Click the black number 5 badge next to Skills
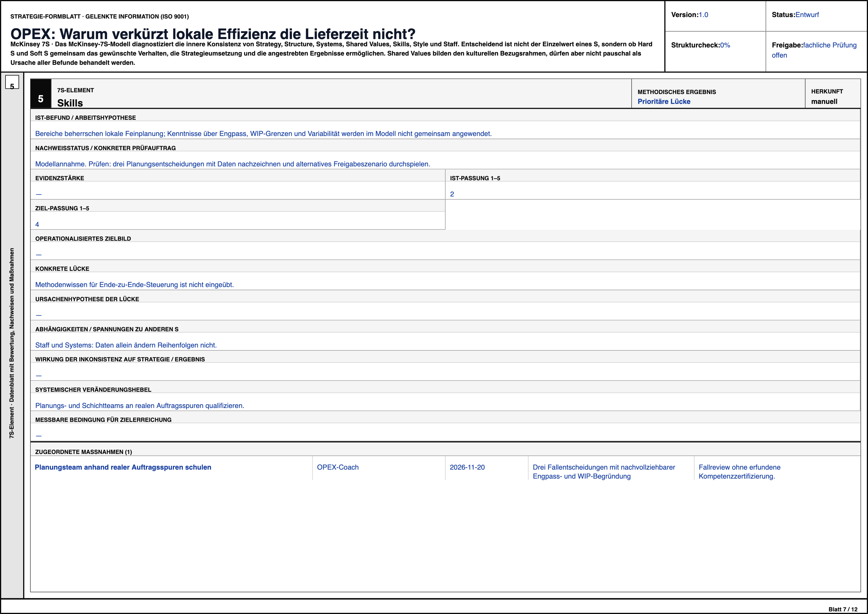This screenshot has height=614, width=868. (x=41, y=94)
